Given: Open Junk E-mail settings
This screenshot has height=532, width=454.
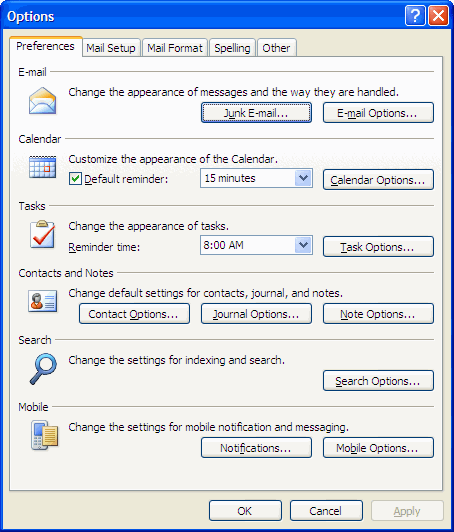Looking at the screenshot, I should pos(256,113).
